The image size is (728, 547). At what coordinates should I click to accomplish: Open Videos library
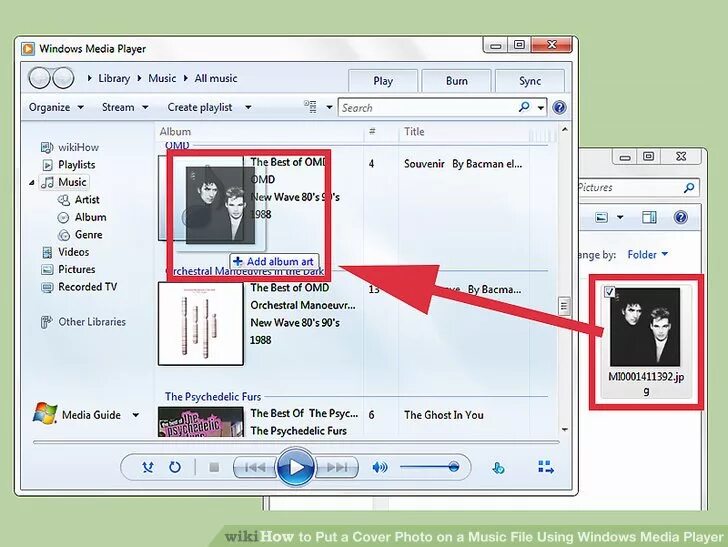coord(65,252)
